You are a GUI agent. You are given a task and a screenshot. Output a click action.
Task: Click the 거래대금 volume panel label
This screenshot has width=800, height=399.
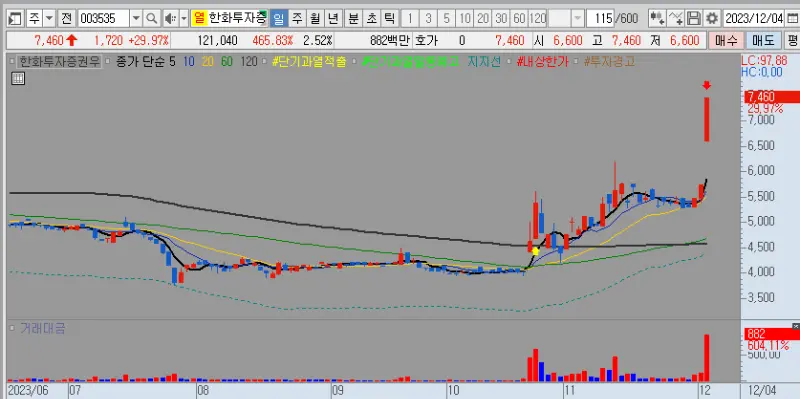point(43,329)
